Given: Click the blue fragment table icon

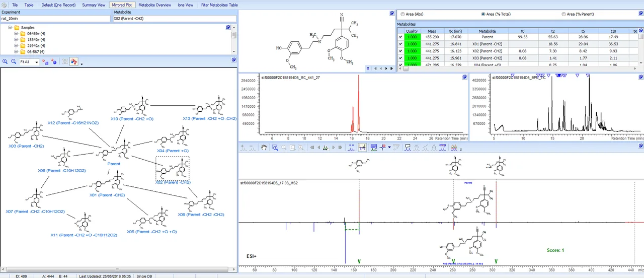Looking at the screenshot, I should pos(373,148).
